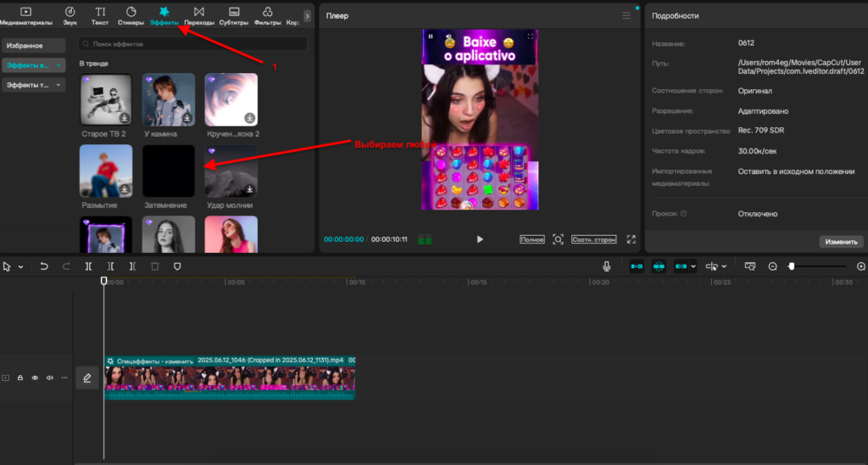Lock the main video track

tap(20, 378)
